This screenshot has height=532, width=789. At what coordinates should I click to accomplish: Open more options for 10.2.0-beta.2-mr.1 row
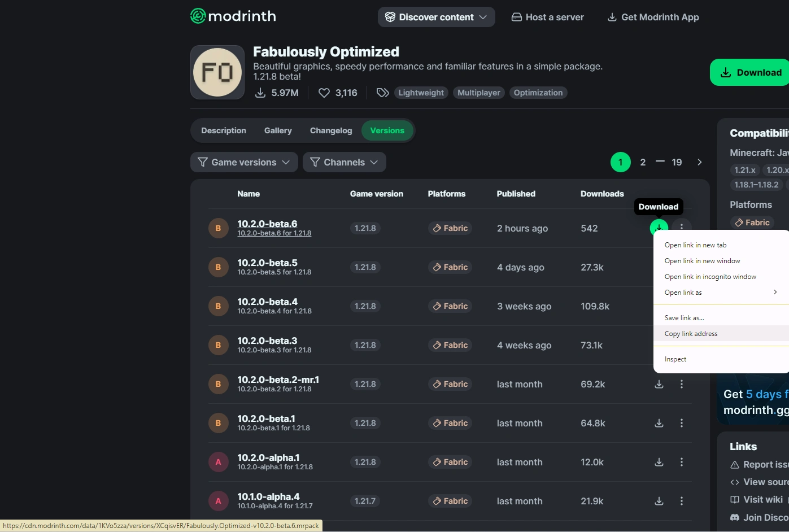(x=682, y=384)
